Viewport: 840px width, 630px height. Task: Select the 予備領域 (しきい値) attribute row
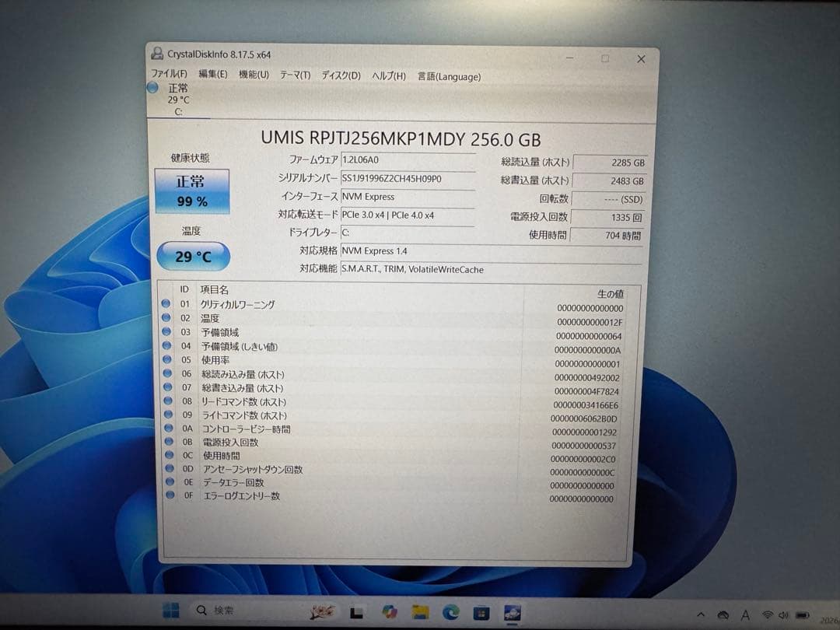coord(394,348)
